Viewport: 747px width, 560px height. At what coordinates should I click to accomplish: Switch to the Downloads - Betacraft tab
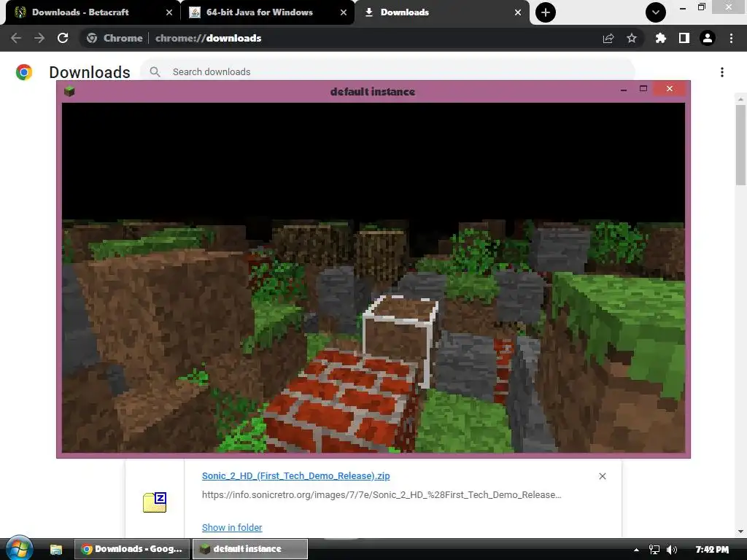pyautogui.click(x=90, y=12)
